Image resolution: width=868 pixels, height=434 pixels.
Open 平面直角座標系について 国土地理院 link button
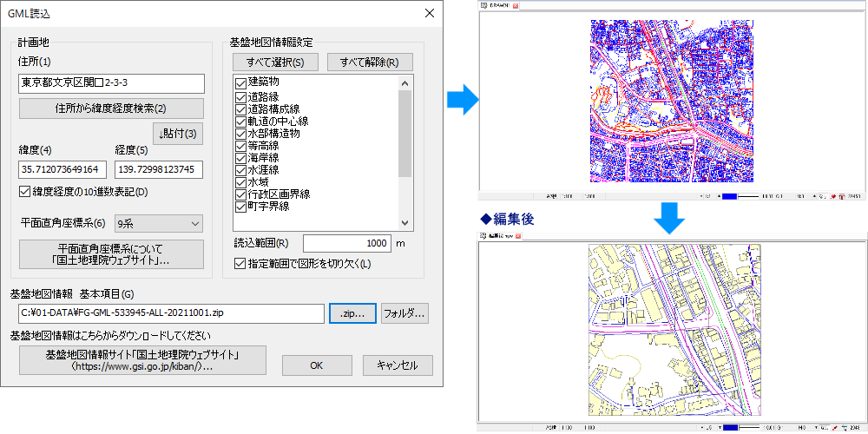pyautogui.click(x=111, y=254)
